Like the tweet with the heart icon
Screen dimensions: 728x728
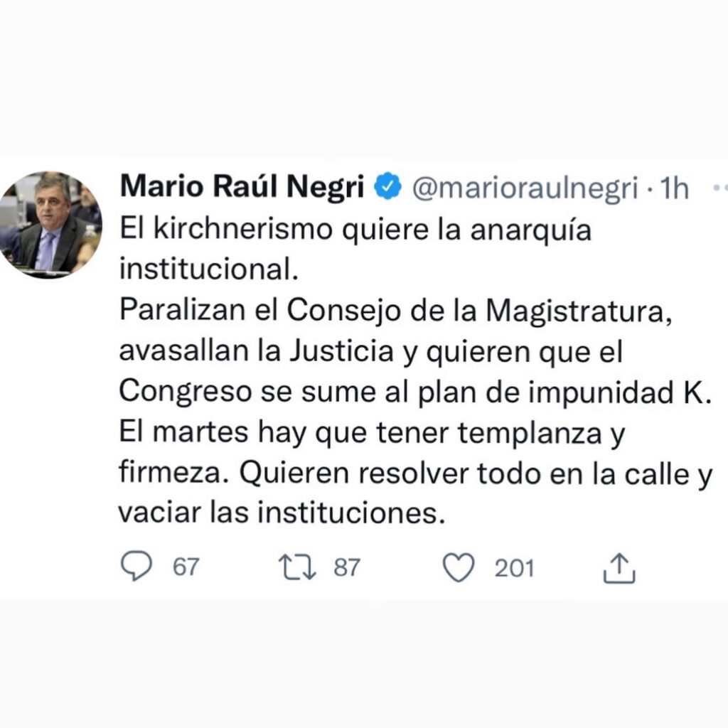click(459, 567)
